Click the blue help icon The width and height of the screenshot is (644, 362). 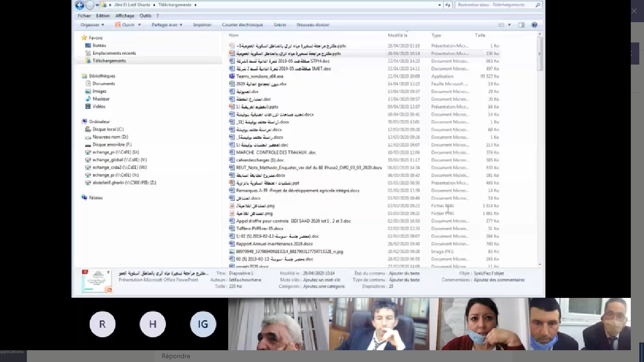tap(534, 25)
